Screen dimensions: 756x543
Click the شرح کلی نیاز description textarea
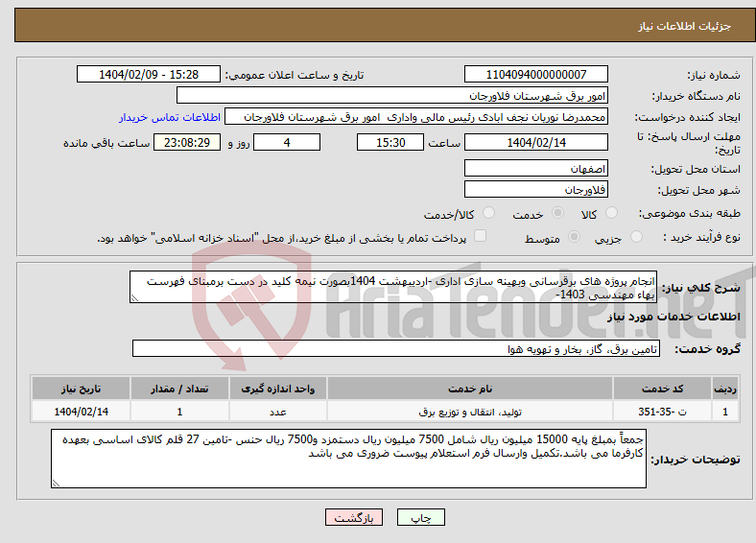coord(393,287)
